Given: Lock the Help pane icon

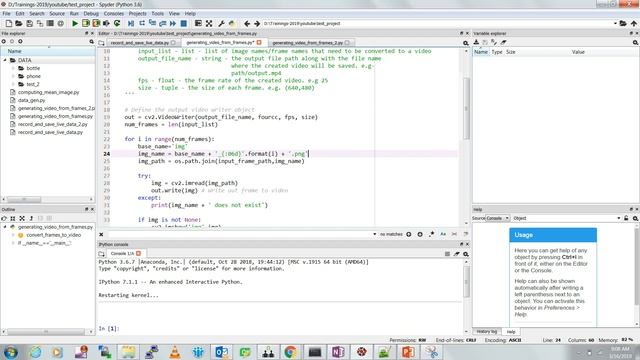Looking at the screenshot, I should click(x=626, y=218).
